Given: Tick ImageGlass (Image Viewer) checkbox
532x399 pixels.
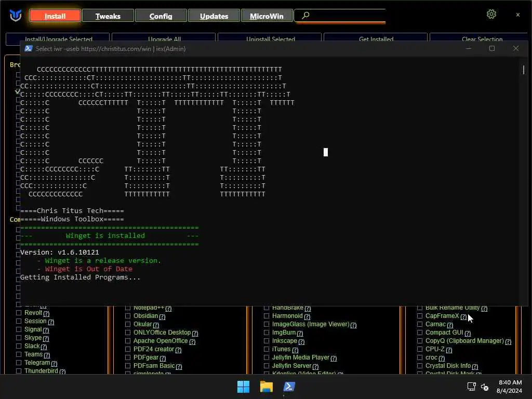Looking at the screenshot, I should pyautogui.click(x=267, y=324).
